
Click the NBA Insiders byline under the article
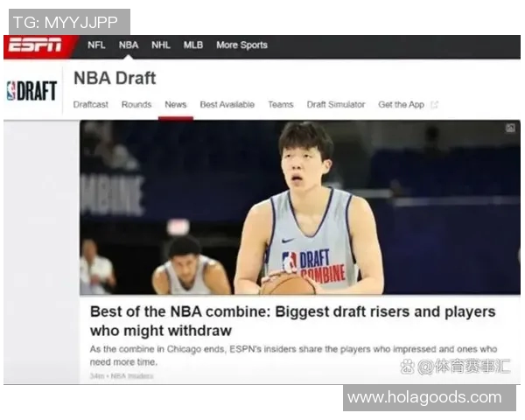coord(131,376)
